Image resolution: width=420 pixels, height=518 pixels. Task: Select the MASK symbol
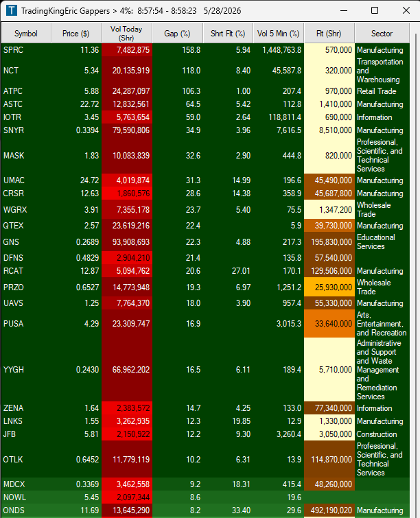tap(14, 155)
